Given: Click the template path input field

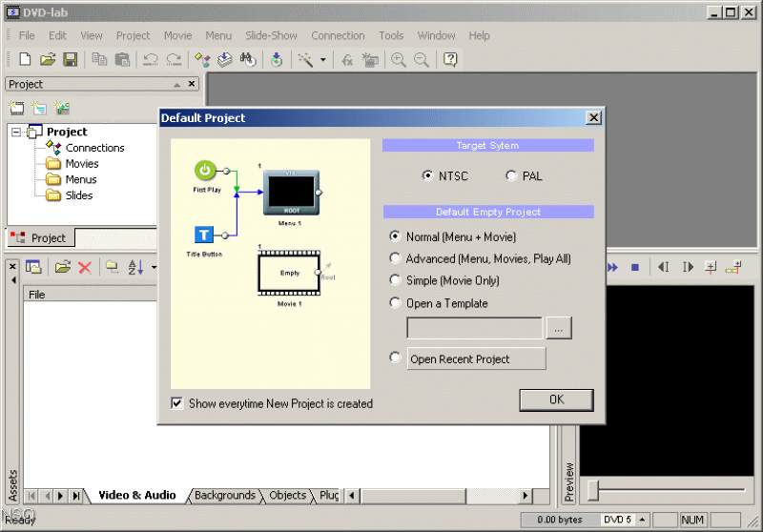Looking at the screenshot, I should [x=474, y=328].
